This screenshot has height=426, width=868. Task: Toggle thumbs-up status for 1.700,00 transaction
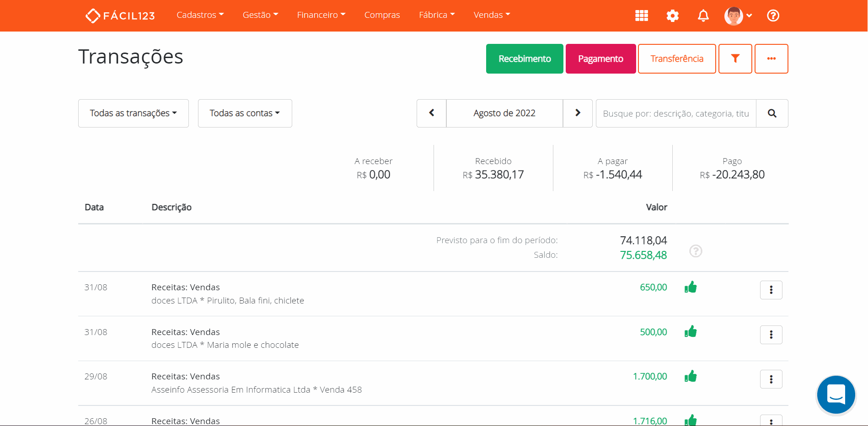691,376
